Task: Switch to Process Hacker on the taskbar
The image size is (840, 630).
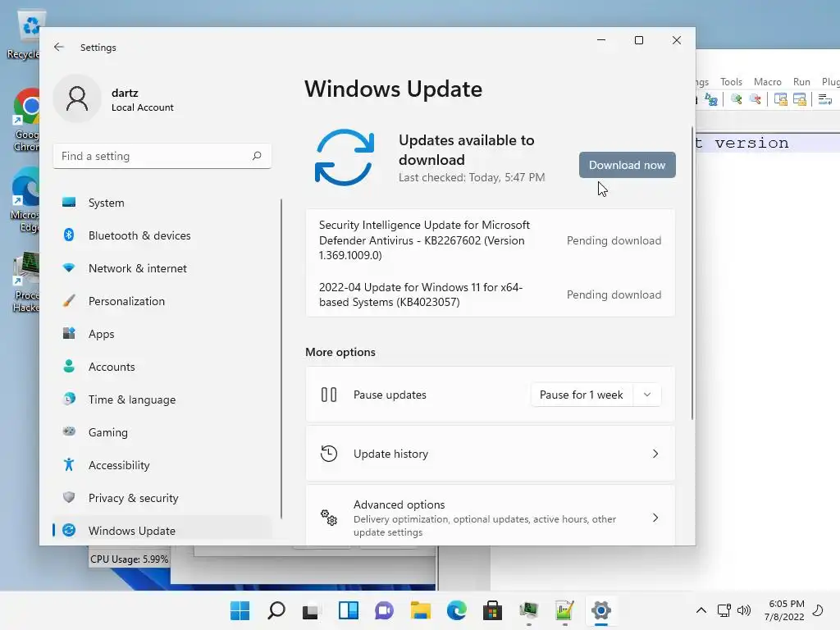Action: point(529,610)
